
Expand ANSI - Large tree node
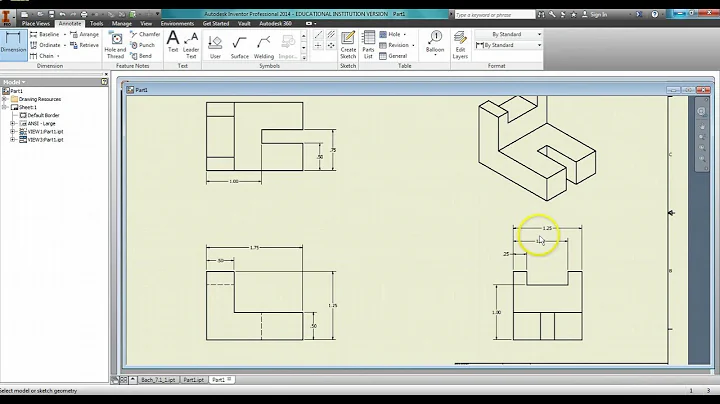click(x=13, y=123)
